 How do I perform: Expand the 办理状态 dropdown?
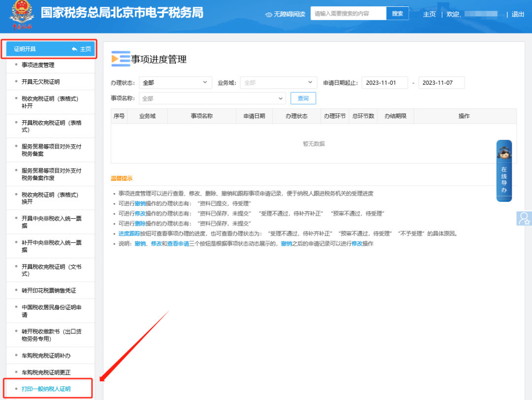175,83
